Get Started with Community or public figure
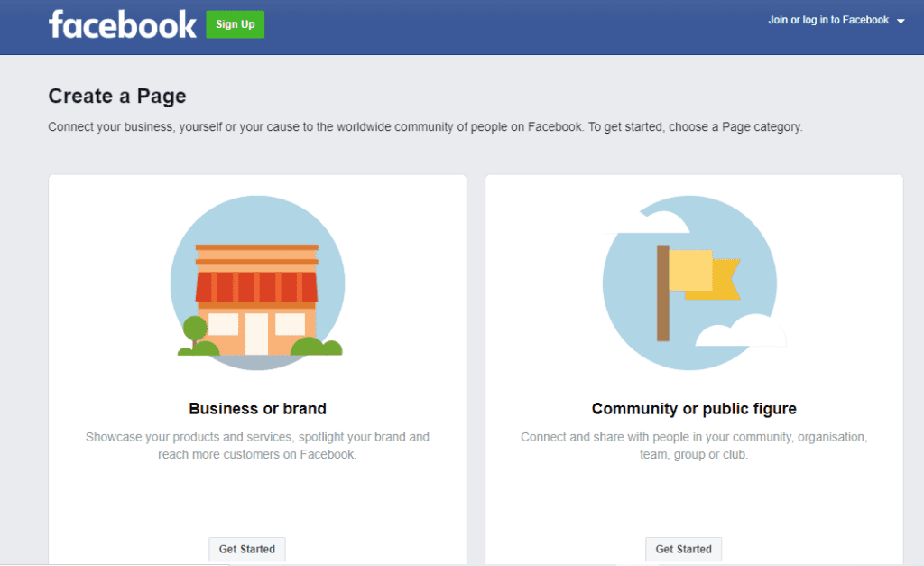924x566 pixels. click(684, 549)
